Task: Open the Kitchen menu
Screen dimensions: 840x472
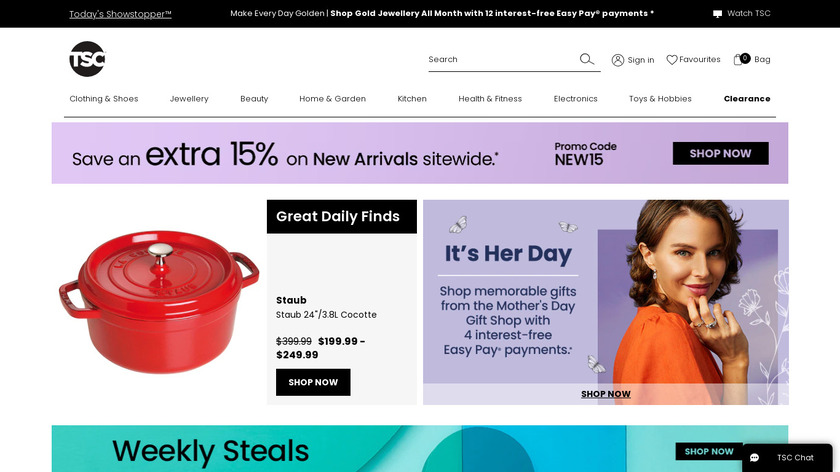Action: click(412, 99)
